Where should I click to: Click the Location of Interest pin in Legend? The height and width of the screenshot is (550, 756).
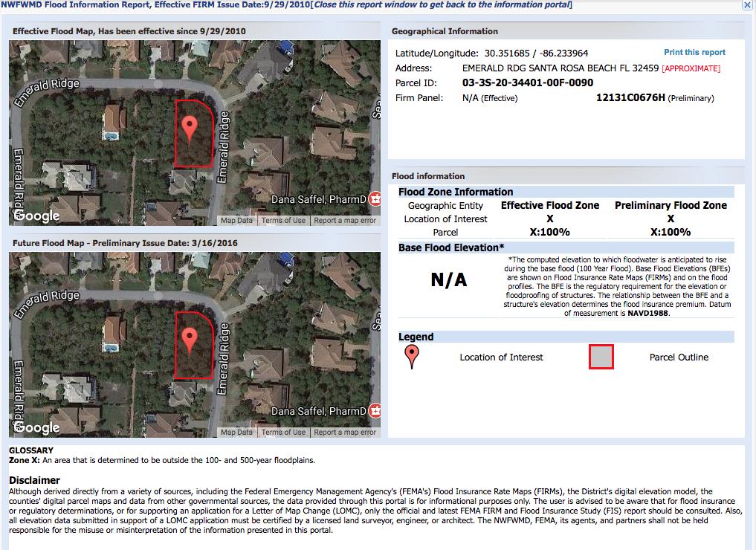coord(412,357)
